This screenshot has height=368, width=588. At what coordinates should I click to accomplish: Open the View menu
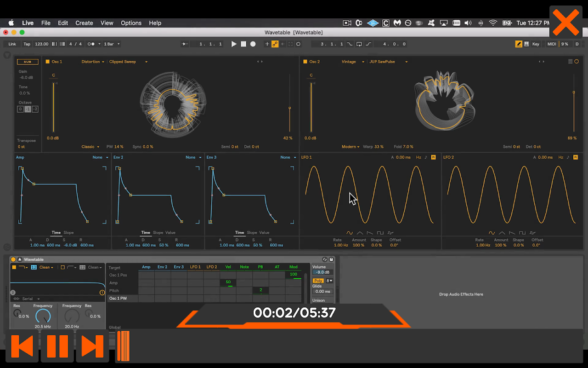[107, 23]
